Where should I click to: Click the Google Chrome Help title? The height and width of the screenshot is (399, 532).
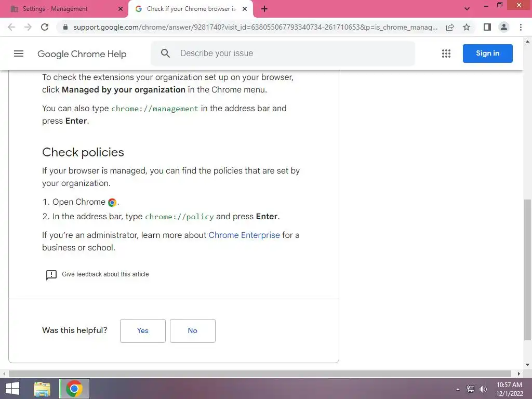click(x=82, y=54)
